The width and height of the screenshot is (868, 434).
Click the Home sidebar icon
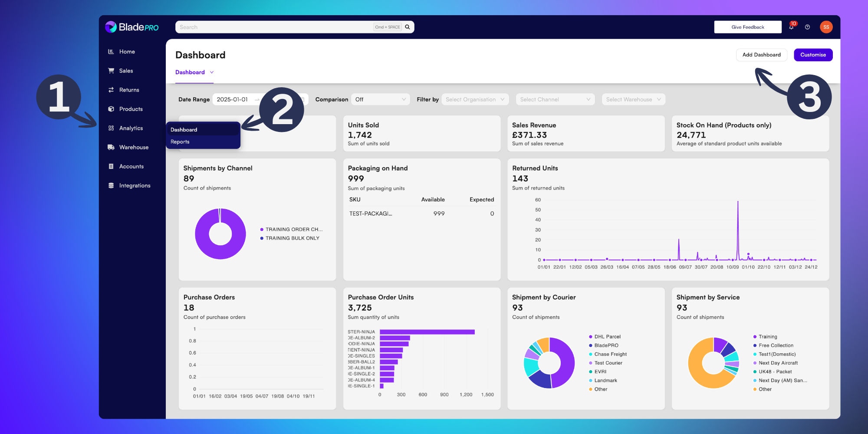click(111, 52)
